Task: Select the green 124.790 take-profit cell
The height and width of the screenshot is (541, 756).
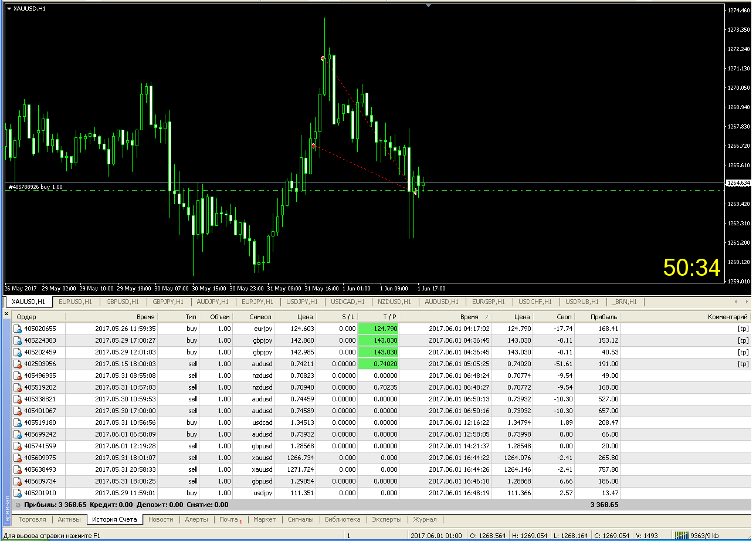Action: pyautogui.click(x=378, y=329)
